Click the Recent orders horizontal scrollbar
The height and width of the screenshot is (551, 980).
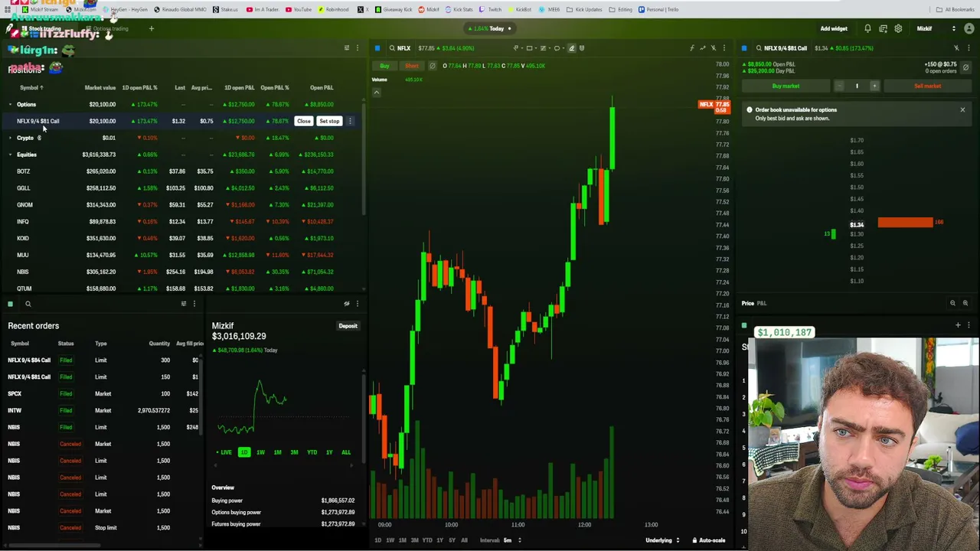pyautogui.click(x=54, y=546)
